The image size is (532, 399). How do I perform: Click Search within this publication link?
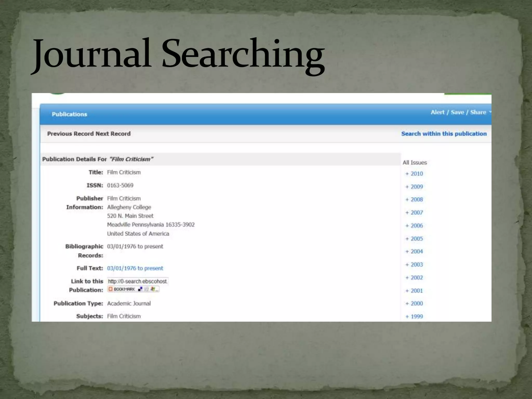point(444,134)
